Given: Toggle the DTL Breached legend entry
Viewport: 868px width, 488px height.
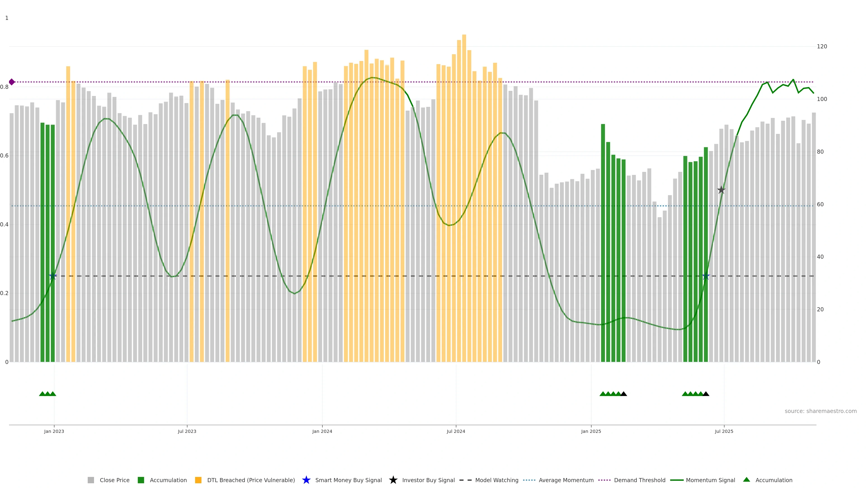Looking at the screenshot, I should 251,480.
